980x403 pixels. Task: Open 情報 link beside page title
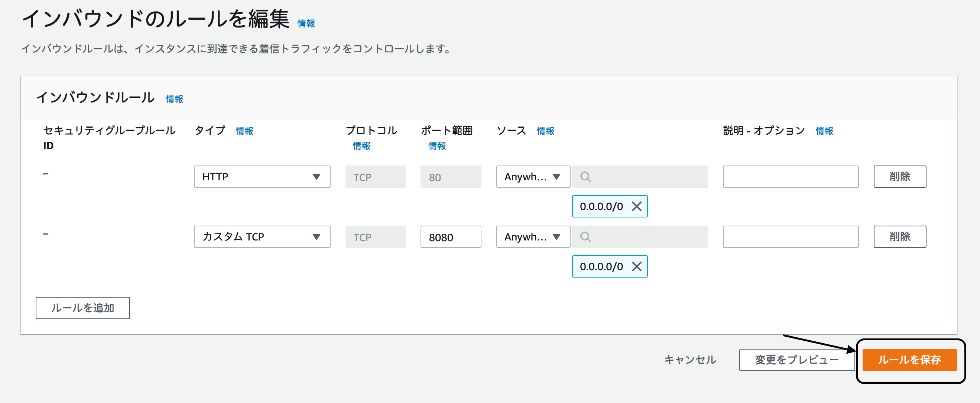(x=306, y=24)
